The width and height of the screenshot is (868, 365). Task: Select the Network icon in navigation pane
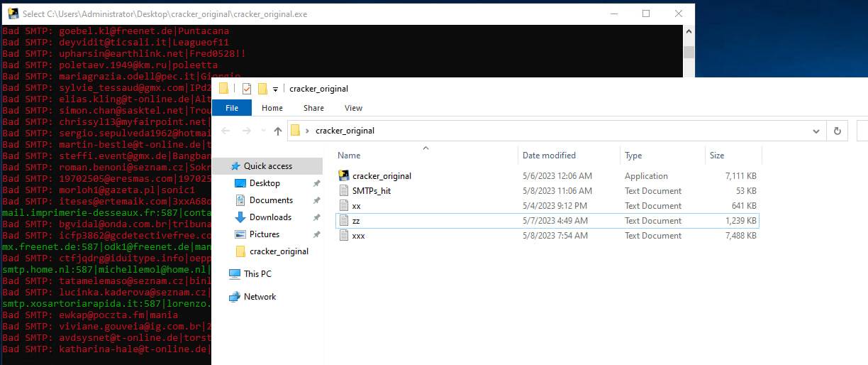point(235,297)
